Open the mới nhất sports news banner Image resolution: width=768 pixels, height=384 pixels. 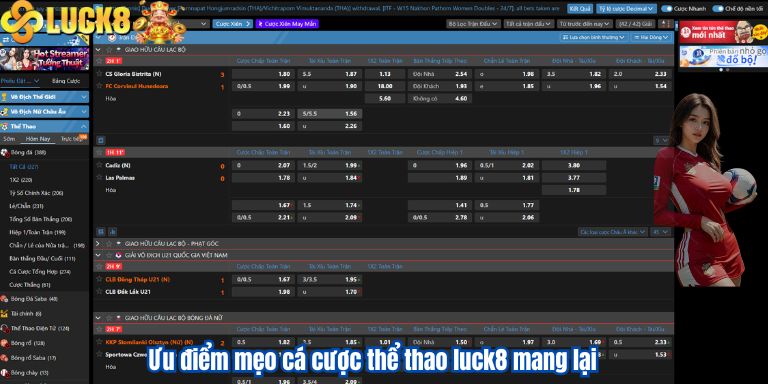[723, 32]
